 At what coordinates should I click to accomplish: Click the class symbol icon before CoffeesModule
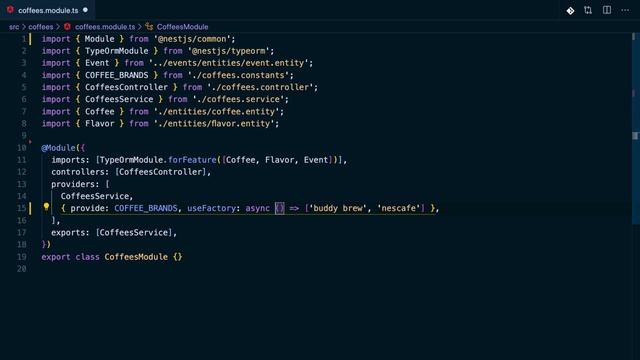point(149,27)
